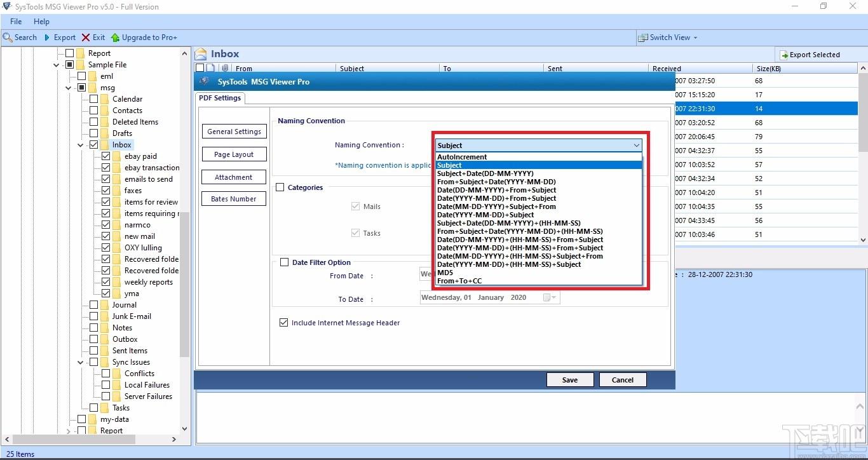Click the Export toolbar button
The height and width of the screenshot is (460, 868).
[60, 37]
